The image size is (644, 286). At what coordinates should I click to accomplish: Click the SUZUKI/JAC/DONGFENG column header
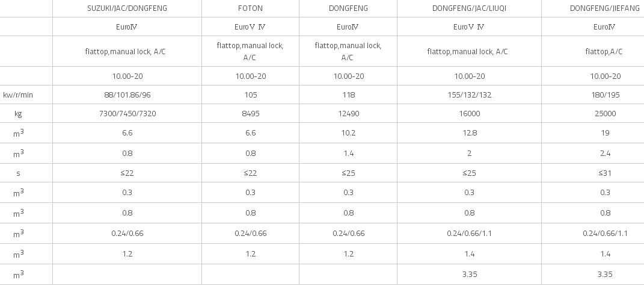pos(127,8)
